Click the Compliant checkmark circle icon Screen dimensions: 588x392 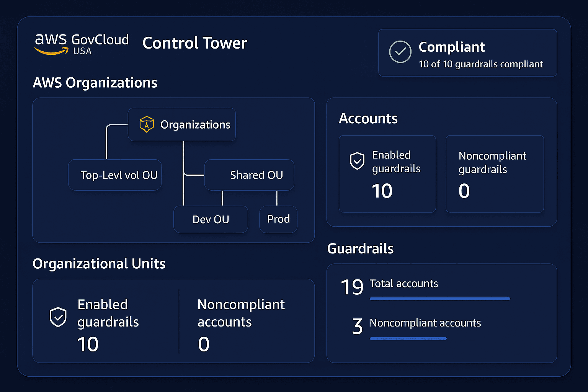click(400, 52)
